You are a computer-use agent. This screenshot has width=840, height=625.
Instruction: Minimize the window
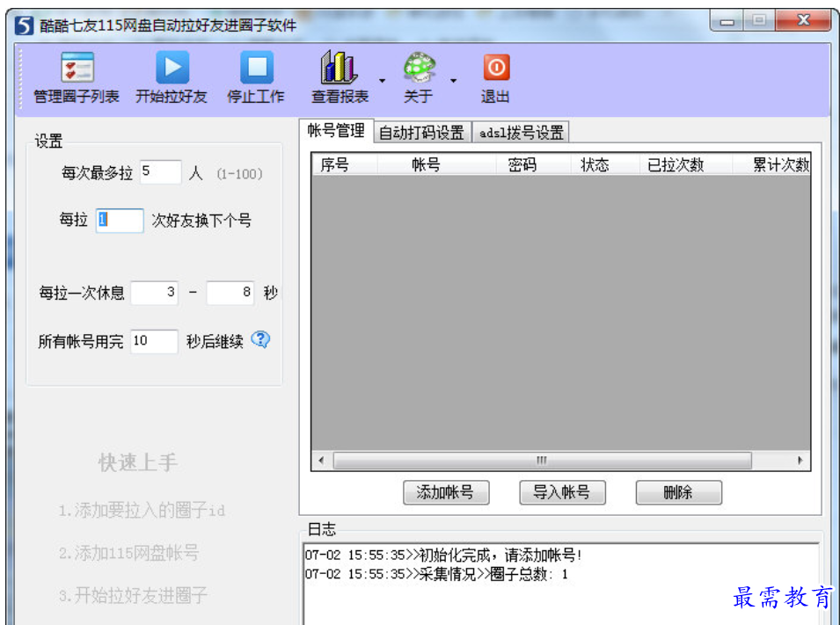coord(727,21)
